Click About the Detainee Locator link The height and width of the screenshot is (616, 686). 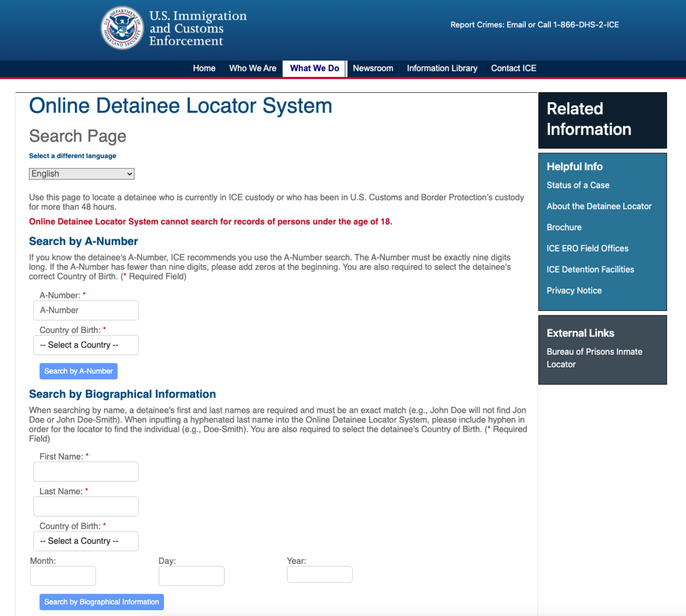(599, 206)
